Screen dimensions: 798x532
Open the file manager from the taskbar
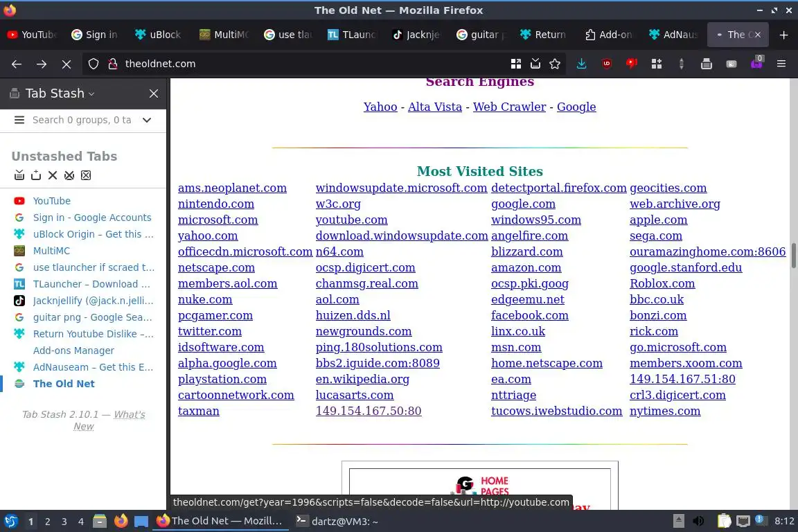[x=100, y=522]
